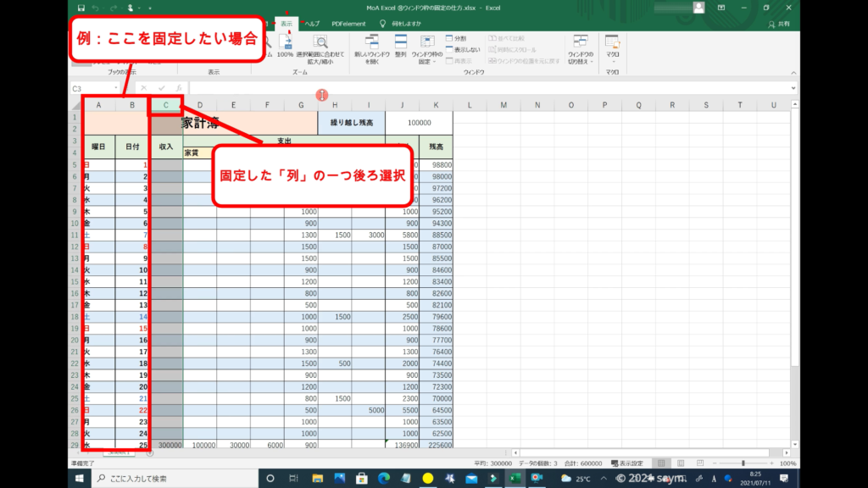868x488 pixels.
Task: Expand the formula bar with right-side chevron
Action: [x=793, y=88]
